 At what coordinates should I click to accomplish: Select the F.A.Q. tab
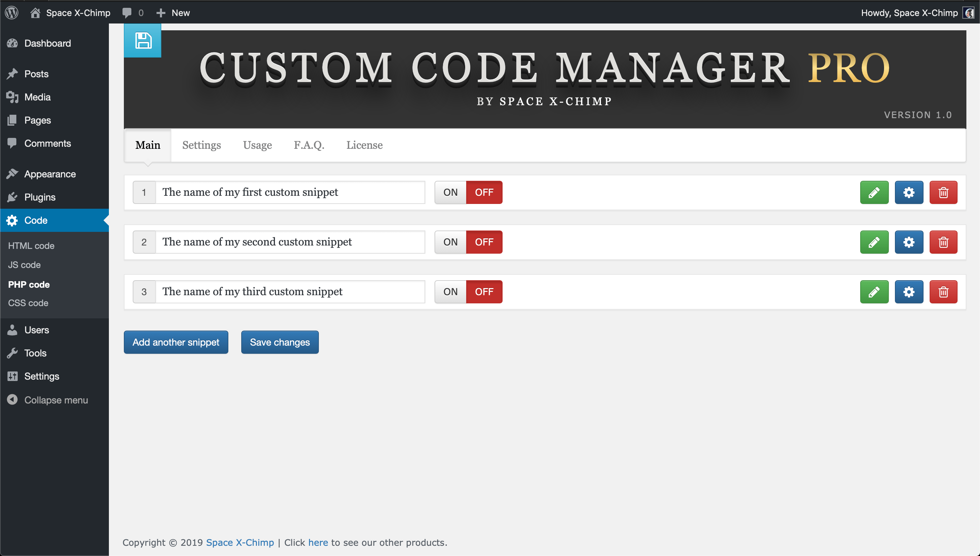click(309, 145)
